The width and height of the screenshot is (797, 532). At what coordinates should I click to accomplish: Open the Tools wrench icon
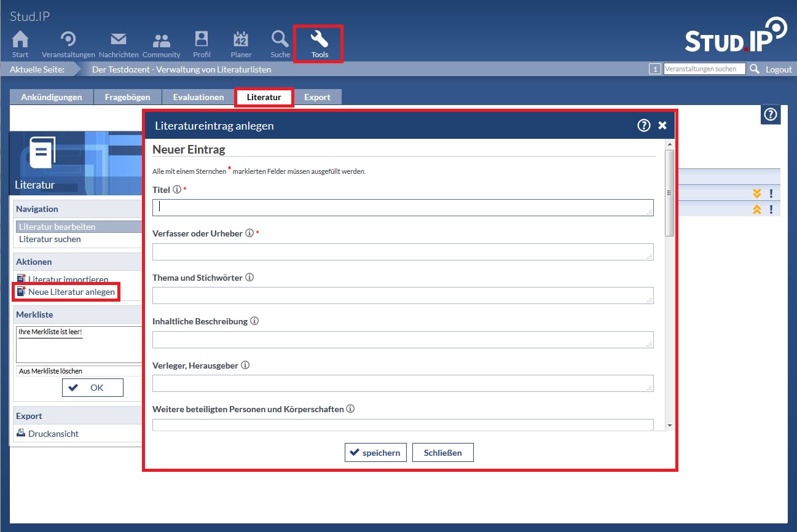tap(319, 40)
